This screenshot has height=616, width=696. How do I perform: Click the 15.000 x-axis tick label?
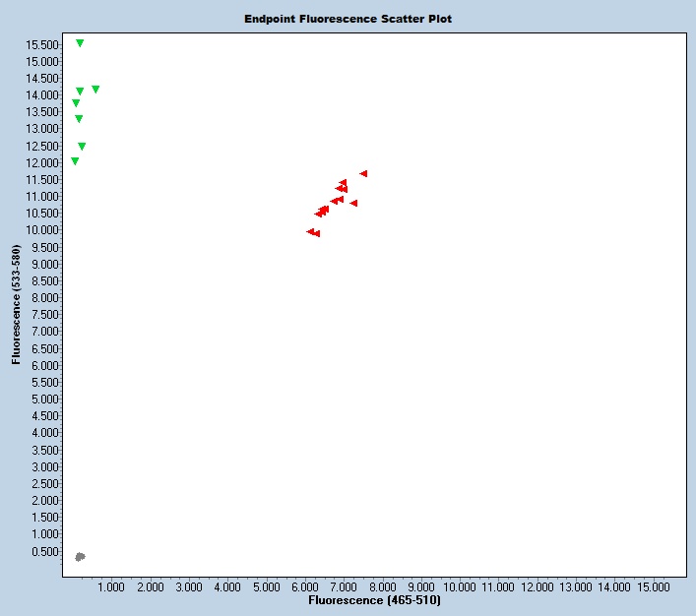[x=654, y=586]
